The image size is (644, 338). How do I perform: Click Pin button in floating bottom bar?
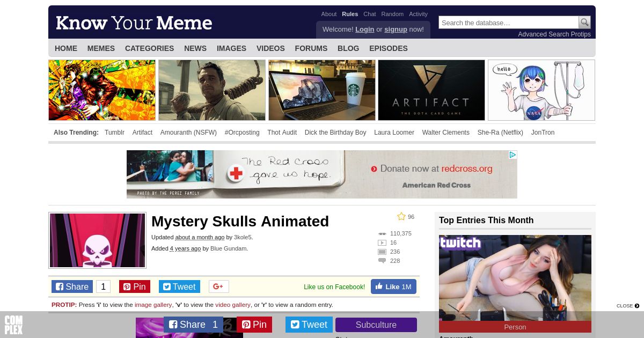pos(254,325)
